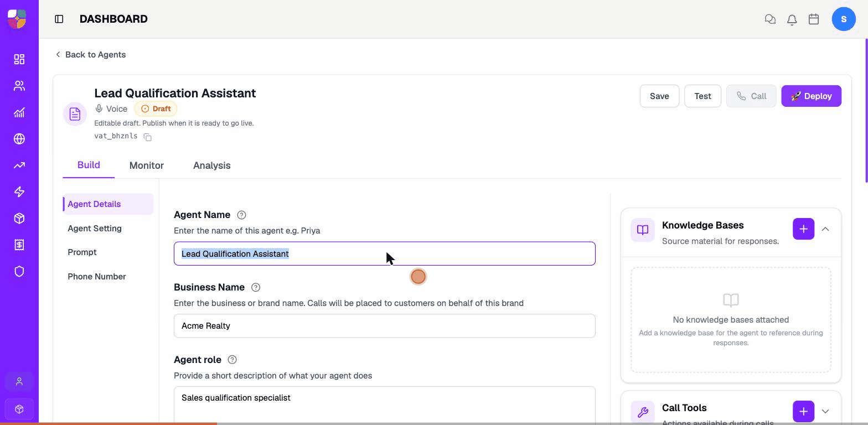The width and height of the screenshot is (868, 425).
Task: Focus the Agent Name input field
Action: [385, 253]
